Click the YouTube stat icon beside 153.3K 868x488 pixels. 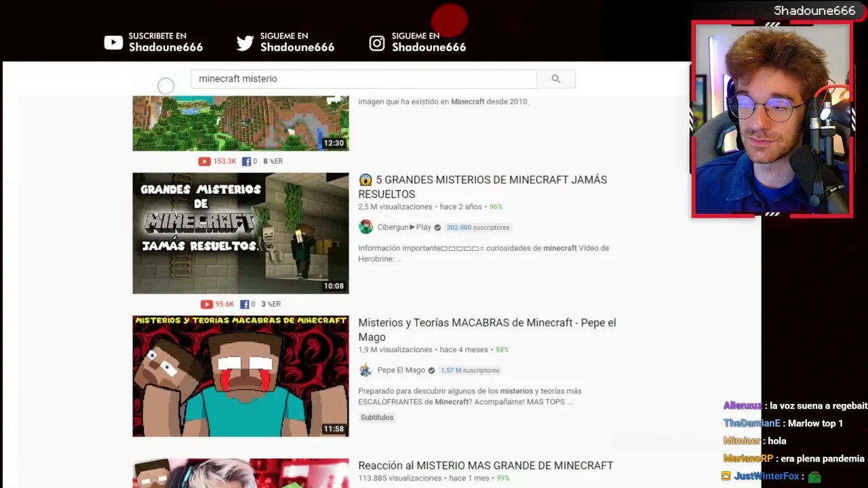(x=204, y=161)
